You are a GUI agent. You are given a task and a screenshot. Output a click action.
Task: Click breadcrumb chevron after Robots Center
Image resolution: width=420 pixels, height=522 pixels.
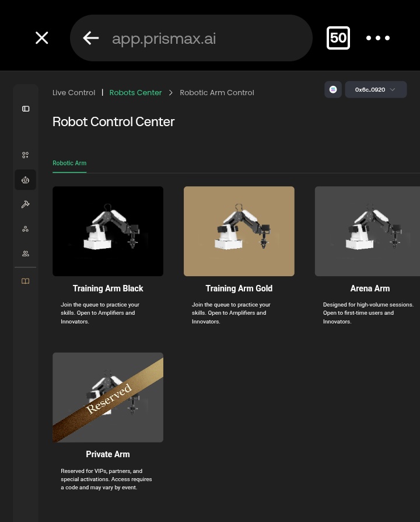click(170, 93)
